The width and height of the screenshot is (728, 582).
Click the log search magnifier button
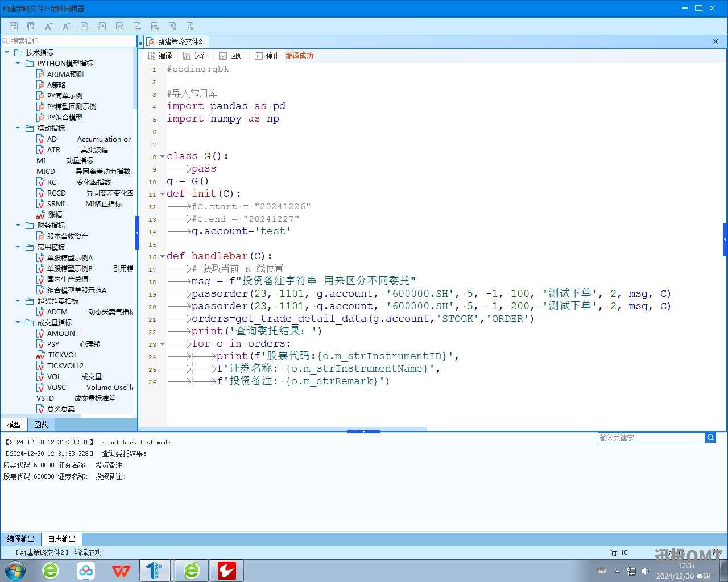[x=710, y=438]
